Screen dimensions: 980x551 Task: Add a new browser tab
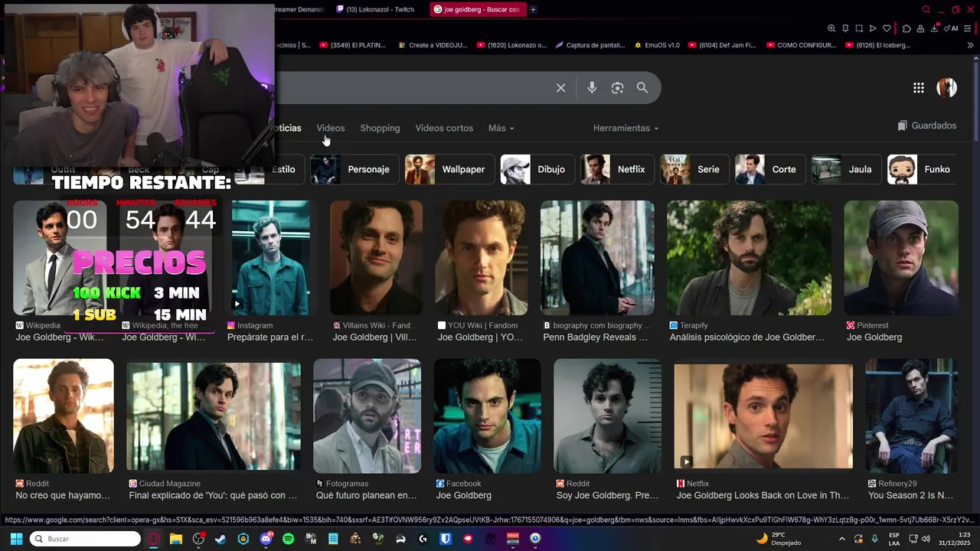click(533, 9)
